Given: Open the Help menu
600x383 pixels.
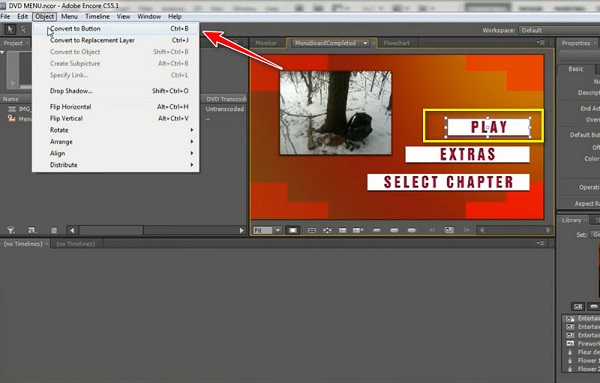Looking at the screenshot, I should pyautogui.click(x=174, y=16).
